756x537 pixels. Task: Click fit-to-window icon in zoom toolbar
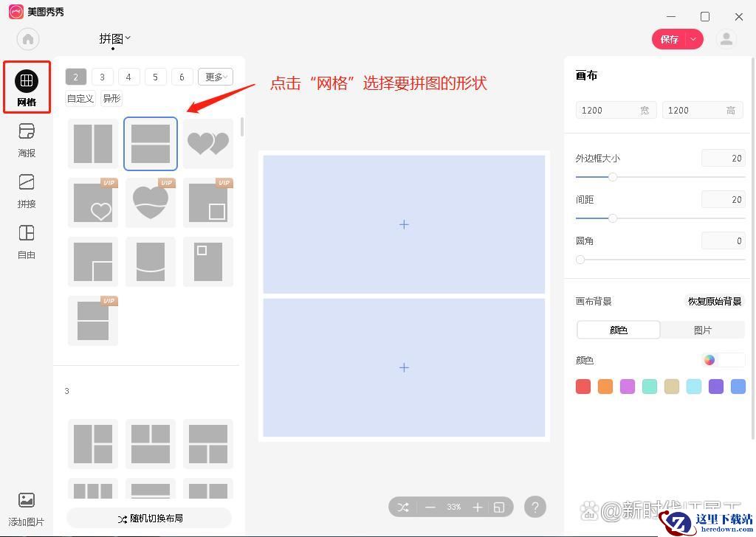click(x=500, y=507)
